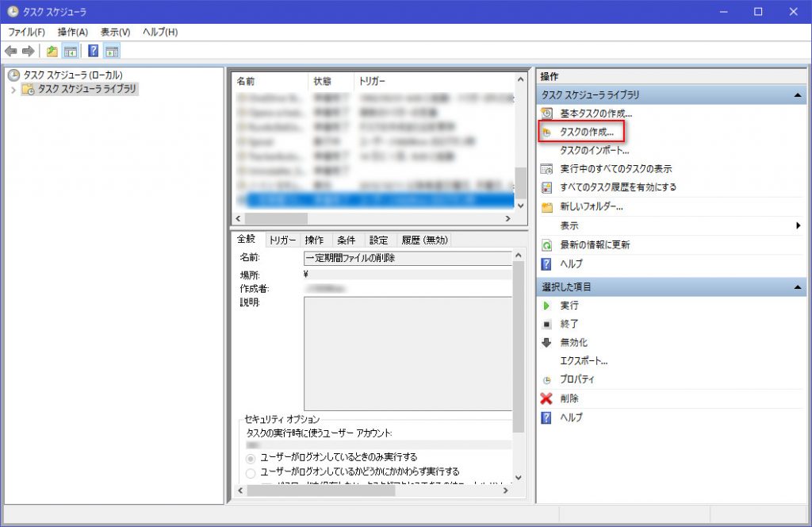
Task: Collapse the タスク スケジューラ ライブラリ actions section
Action: click(797, 95)
